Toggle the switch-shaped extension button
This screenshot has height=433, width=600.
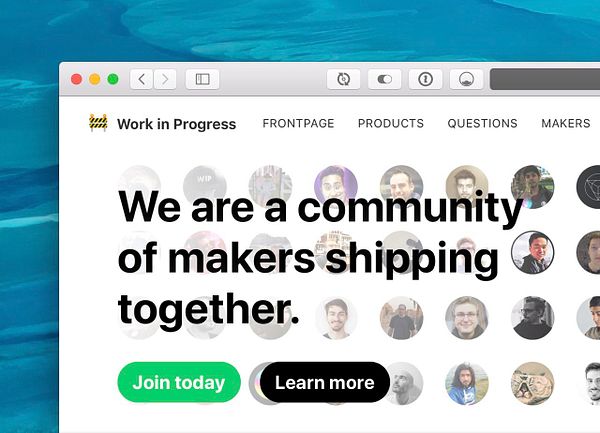pyautogui.click(x=385, y=79)
